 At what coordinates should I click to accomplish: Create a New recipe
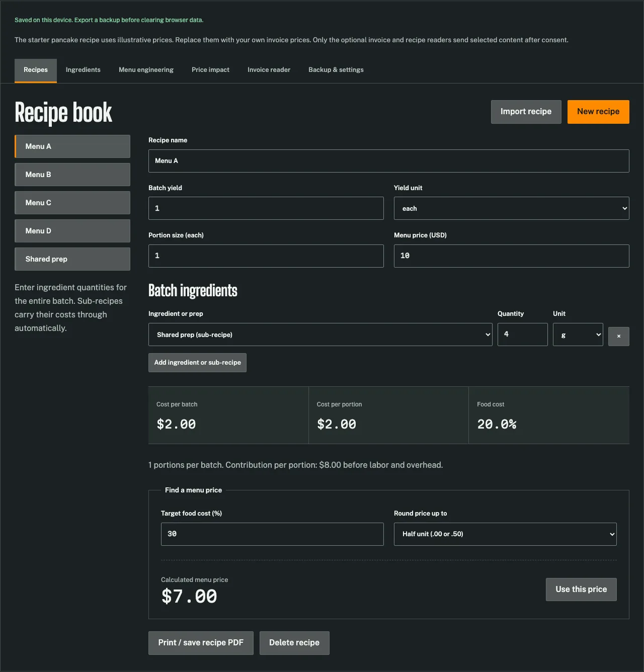click(x=598, y=112)
